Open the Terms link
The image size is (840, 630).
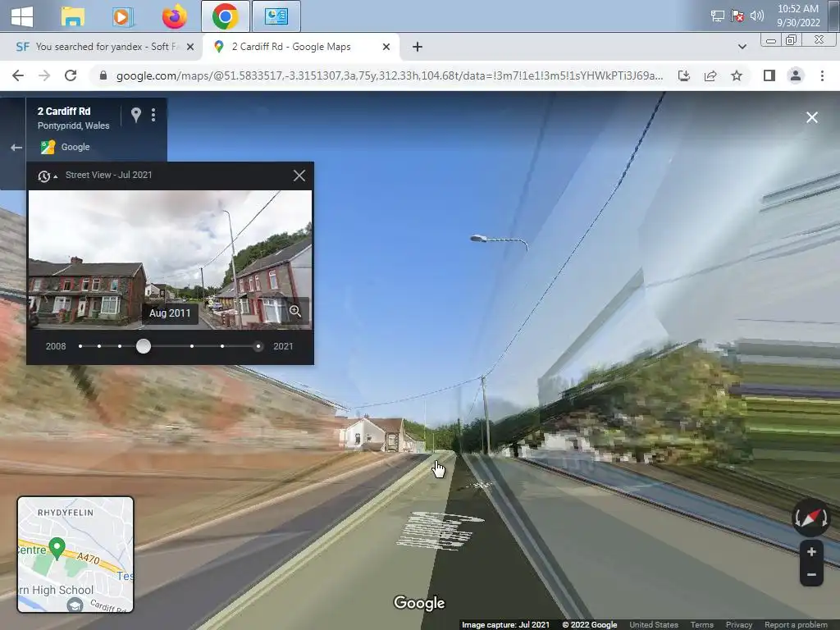tap(702, 624)
